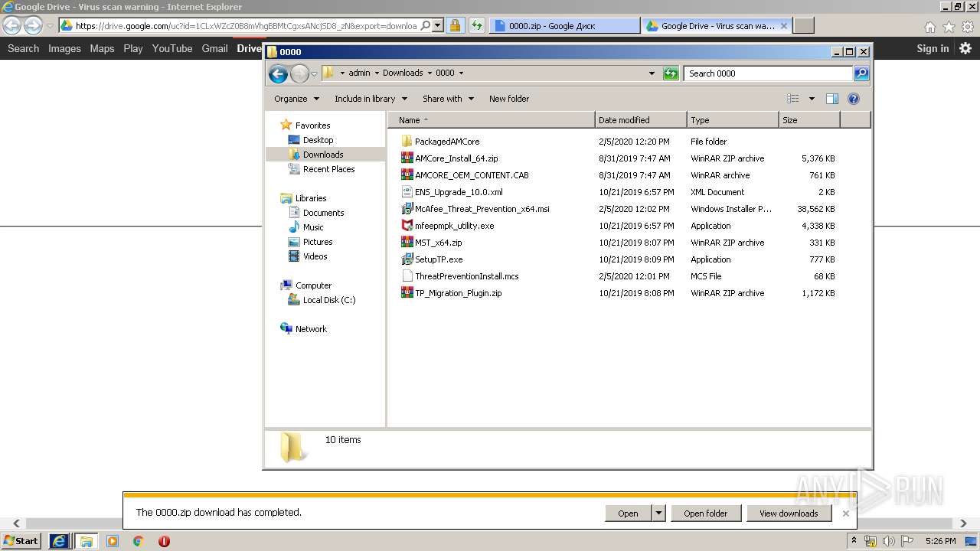Select the McAfee_Threat_Prevention_x64.msi installer icon
The height and width of the screenshot is (551, 980).
[x=407, y=209]
